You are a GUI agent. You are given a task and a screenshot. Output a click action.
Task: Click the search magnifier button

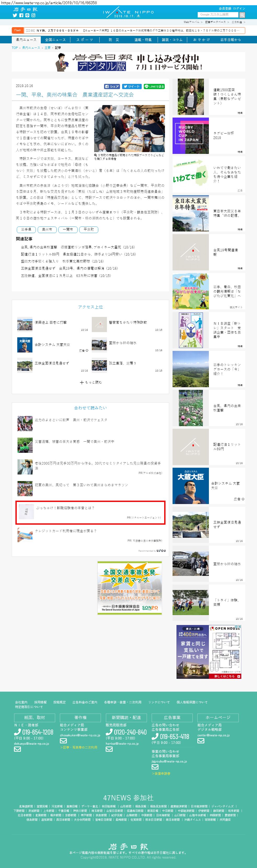click(242, 15)
